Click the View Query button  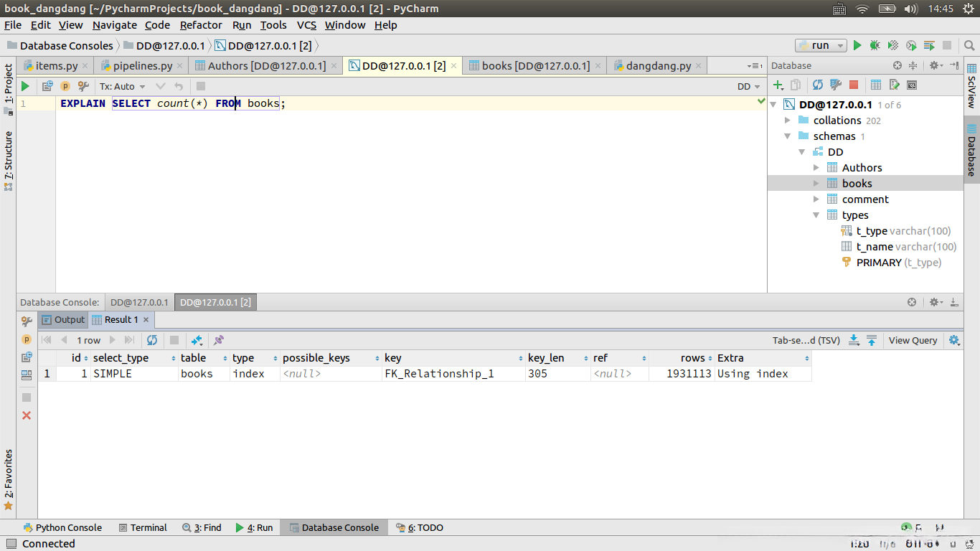point(913,340)
